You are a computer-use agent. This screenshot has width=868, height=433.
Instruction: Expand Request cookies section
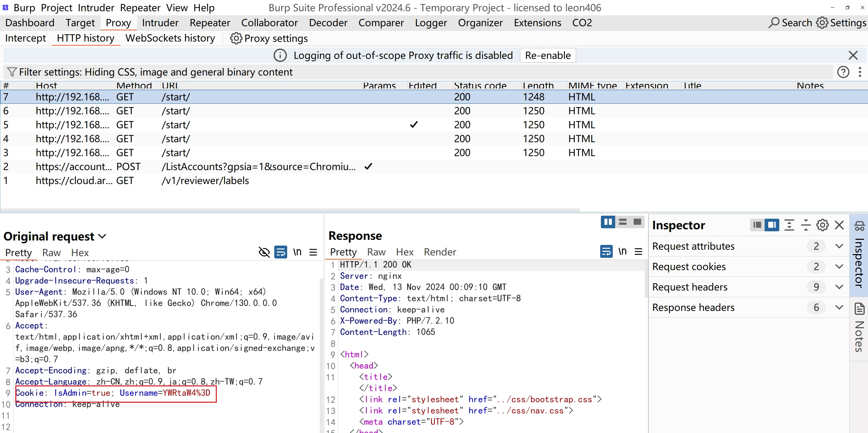tap(839, 267)
